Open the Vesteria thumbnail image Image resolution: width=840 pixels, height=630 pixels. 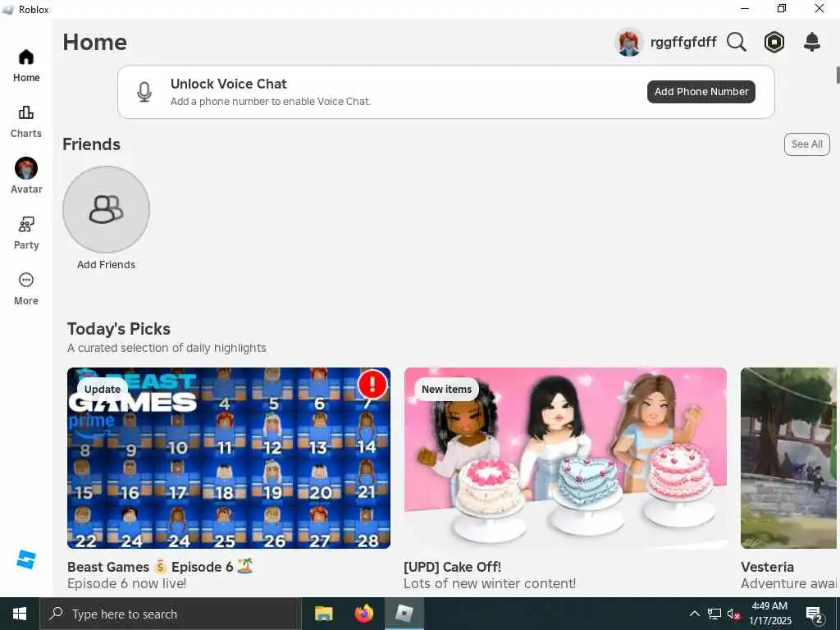tap(788, 458)
